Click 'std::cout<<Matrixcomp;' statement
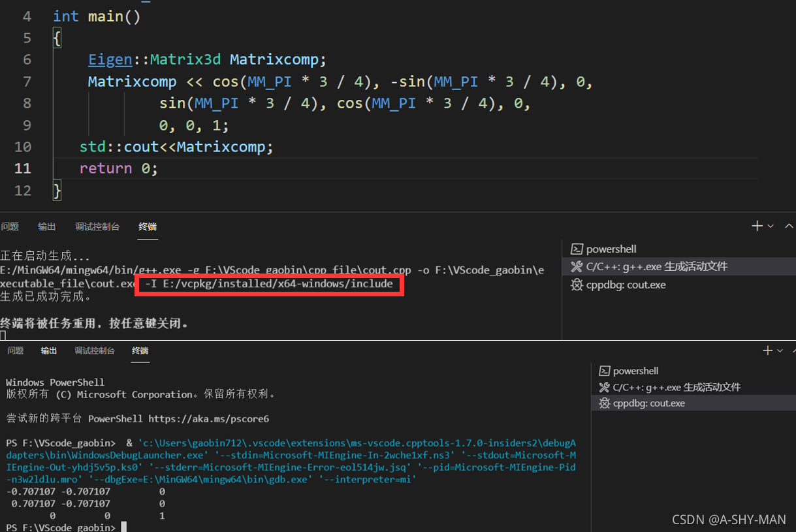The width and height of the screenshot is (796, 532). [176, 147]
